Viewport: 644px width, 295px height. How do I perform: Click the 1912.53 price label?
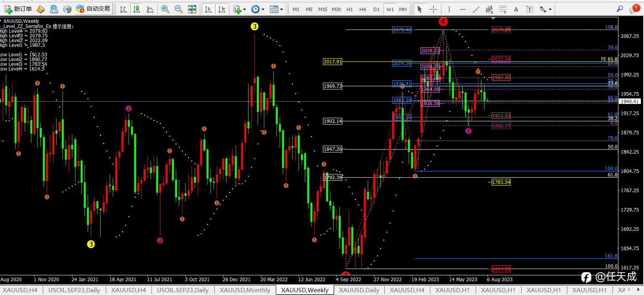[x=501, y=116]
